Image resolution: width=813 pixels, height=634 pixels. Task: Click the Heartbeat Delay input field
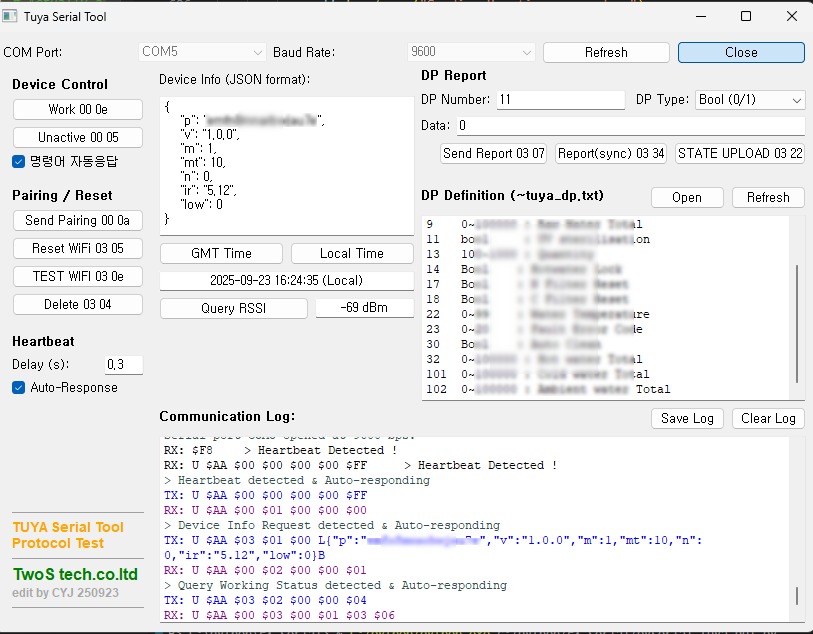click(123, 364)
